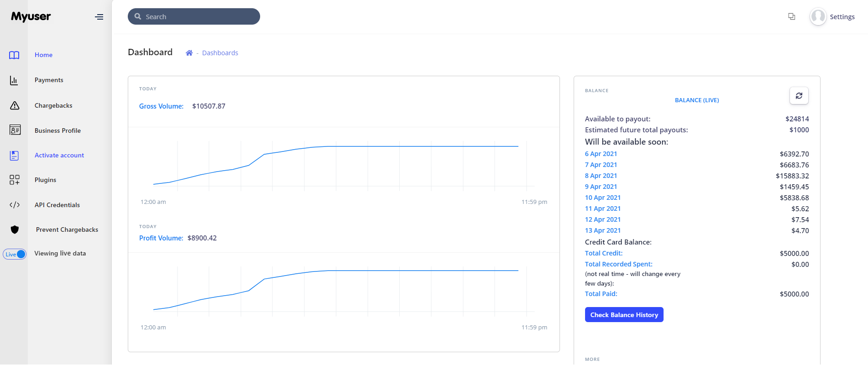The width and height of the screenshot is (868, 370).
Task: Click the Home book icon in sidebar
Action: click(14, 55)
